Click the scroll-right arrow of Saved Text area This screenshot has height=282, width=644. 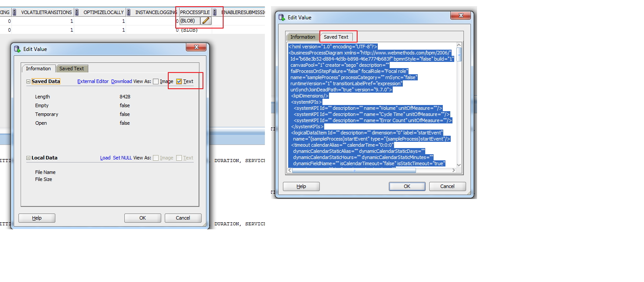pyautogui.click(x=454, y=170)
